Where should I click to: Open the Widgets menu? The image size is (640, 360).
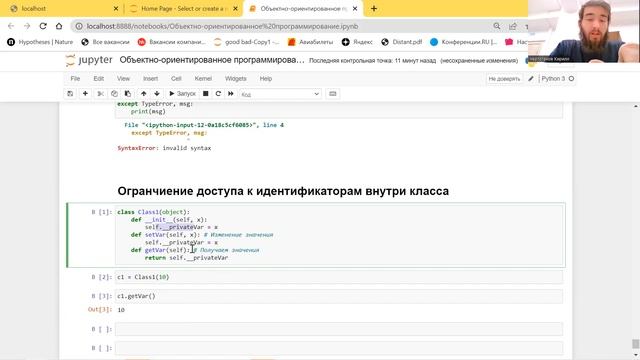pos(236,78)
